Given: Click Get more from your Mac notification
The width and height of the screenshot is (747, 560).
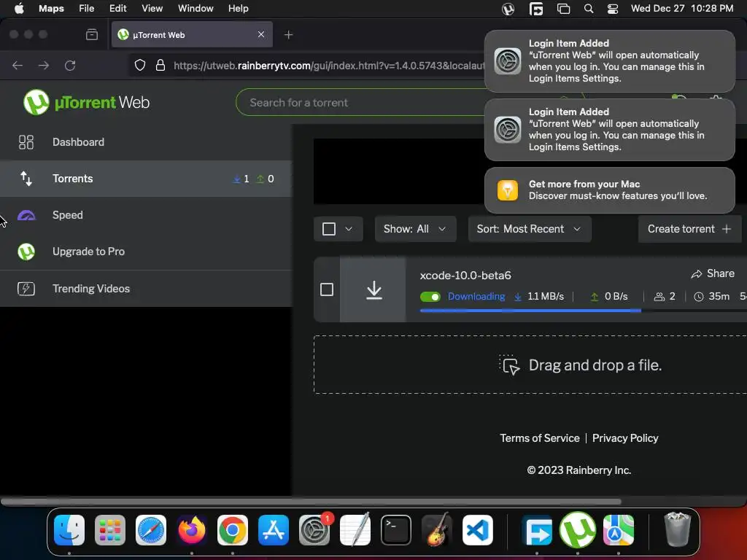Looking at the screenshot, I should pos(610,190).
